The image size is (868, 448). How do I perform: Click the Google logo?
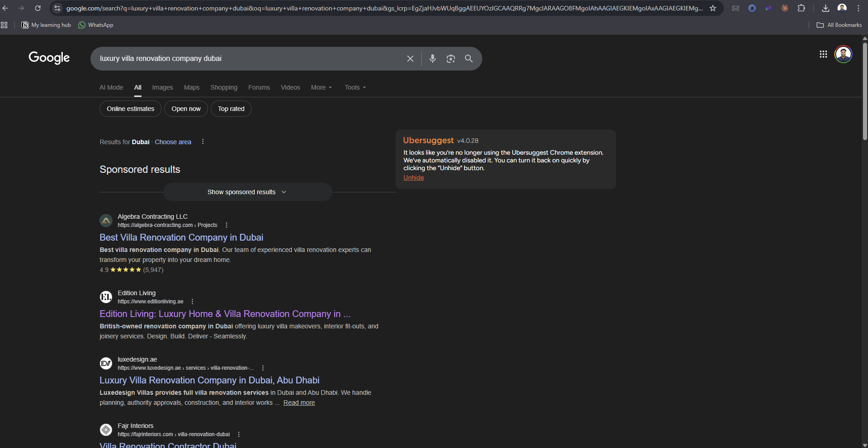(49, 58)
